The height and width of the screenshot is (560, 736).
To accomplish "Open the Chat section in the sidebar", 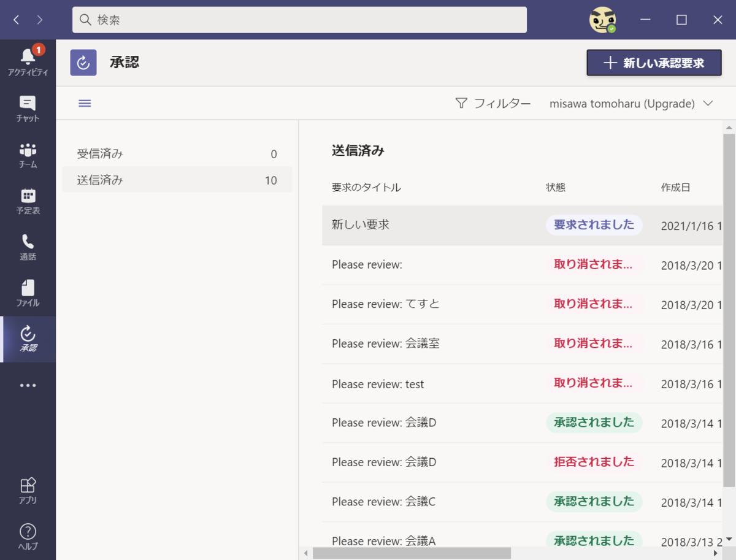I will [28, 109].
